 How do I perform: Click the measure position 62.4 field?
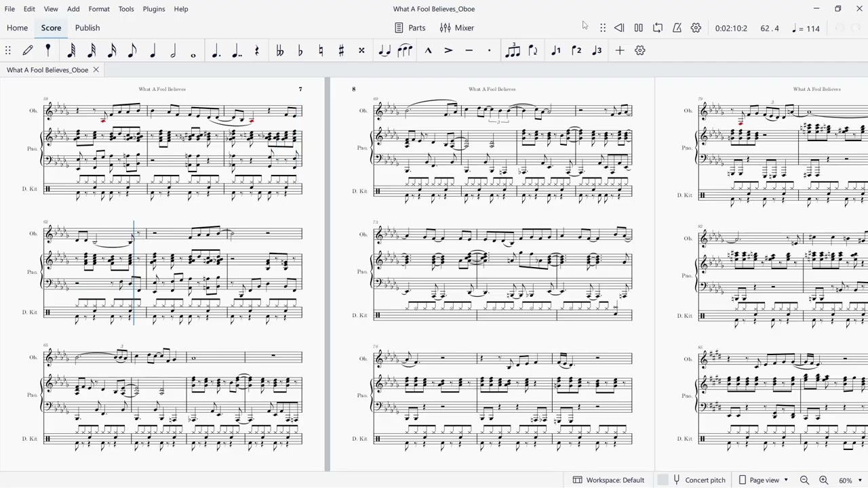click(x=770, y=28)
